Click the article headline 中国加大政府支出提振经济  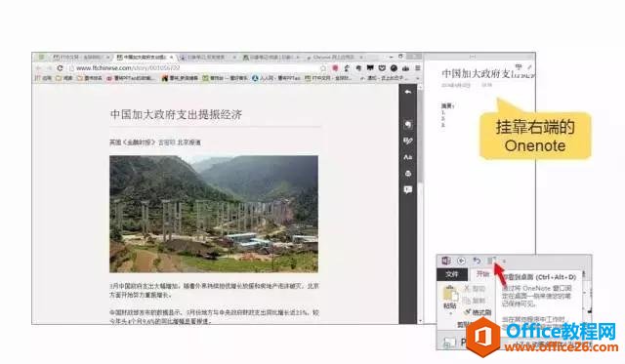click(176, 115)
